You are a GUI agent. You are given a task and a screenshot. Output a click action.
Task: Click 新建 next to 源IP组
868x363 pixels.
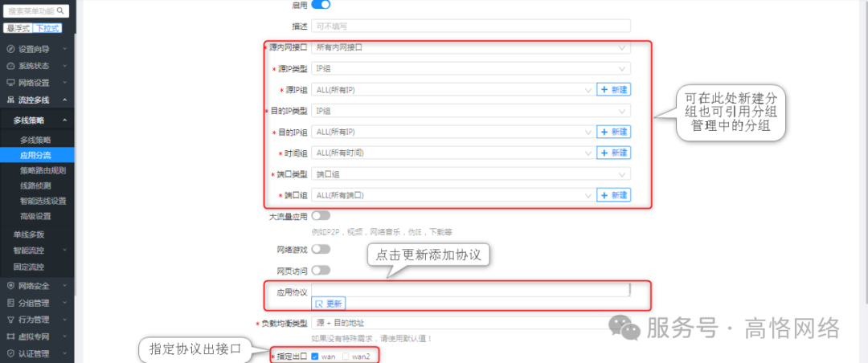click(x=614, y=90)
